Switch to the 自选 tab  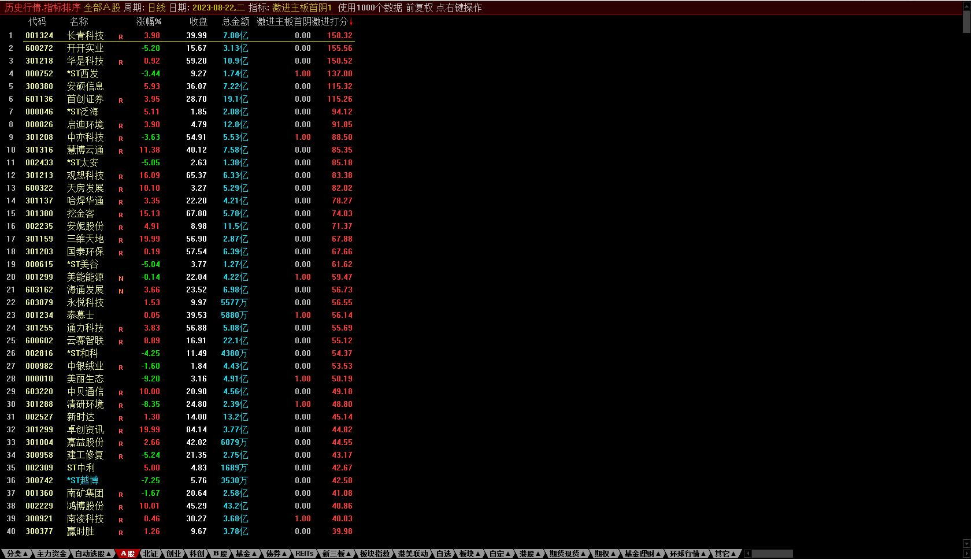(443, 554)
